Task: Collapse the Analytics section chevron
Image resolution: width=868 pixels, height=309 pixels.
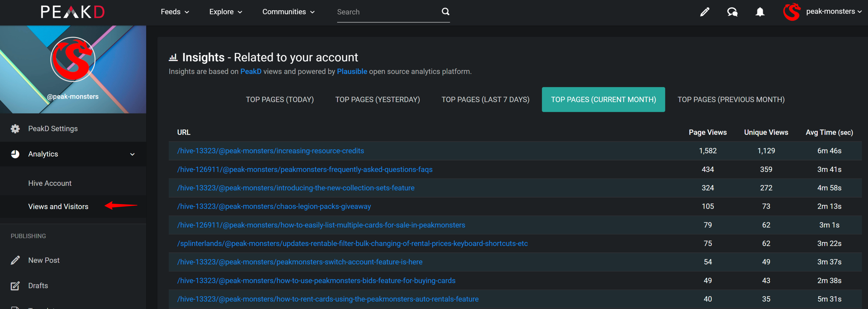Action: click(132, 154)
